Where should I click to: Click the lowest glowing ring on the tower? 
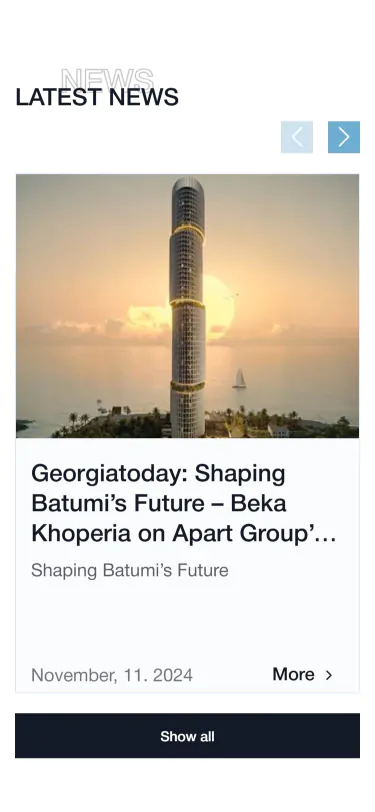187,386
